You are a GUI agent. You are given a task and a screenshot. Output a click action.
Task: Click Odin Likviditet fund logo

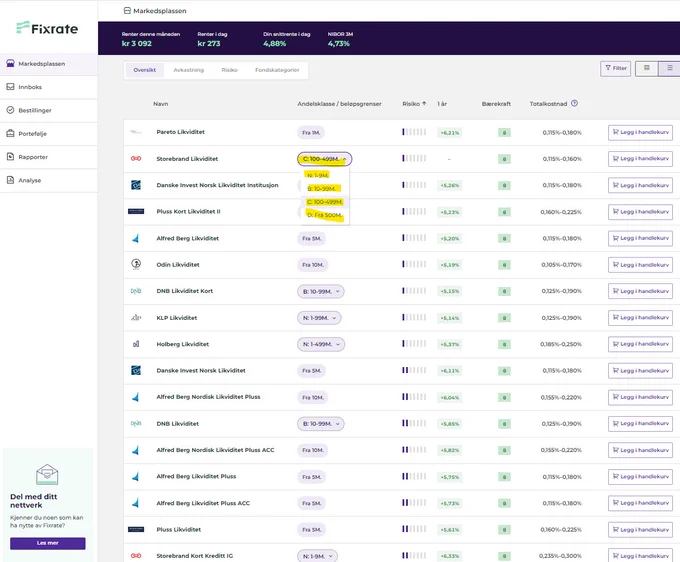136,265
